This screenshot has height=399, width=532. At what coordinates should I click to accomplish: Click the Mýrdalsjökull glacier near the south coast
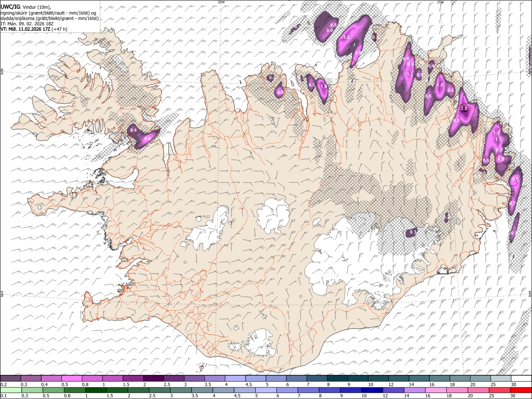pos(260,343)
